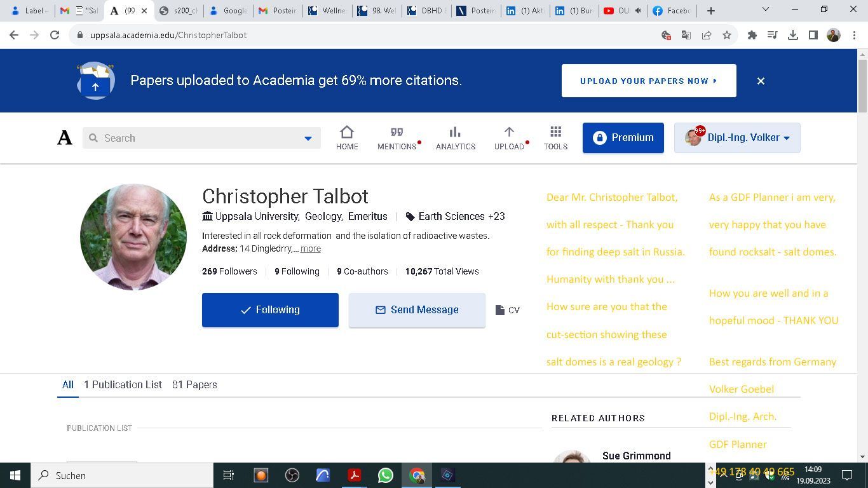This screenshot has height=488, width=868.
Task: Click the Upload arrow icon in navbar
Action: pyautogui.click(x=509, y=137)
